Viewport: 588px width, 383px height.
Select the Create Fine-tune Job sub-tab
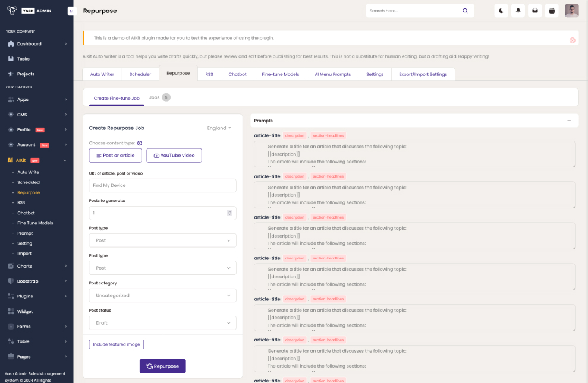click(x=117, y=98)
